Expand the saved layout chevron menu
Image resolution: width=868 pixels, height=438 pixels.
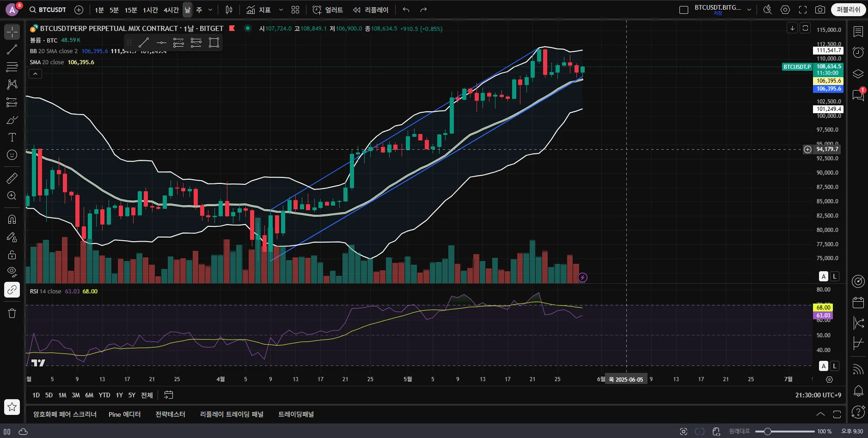[x=749, y=10]
